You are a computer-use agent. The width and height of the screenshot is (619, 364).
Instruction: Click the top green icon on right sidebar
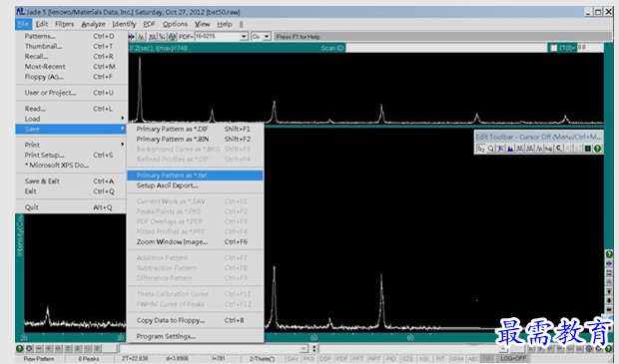pyautogui.click(x=609, y=254)
